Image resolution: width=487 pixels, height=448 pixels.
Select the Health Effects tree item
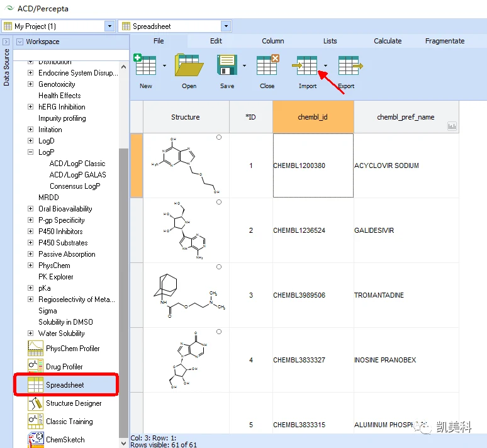pyautogui.click(x=60, y=96)
